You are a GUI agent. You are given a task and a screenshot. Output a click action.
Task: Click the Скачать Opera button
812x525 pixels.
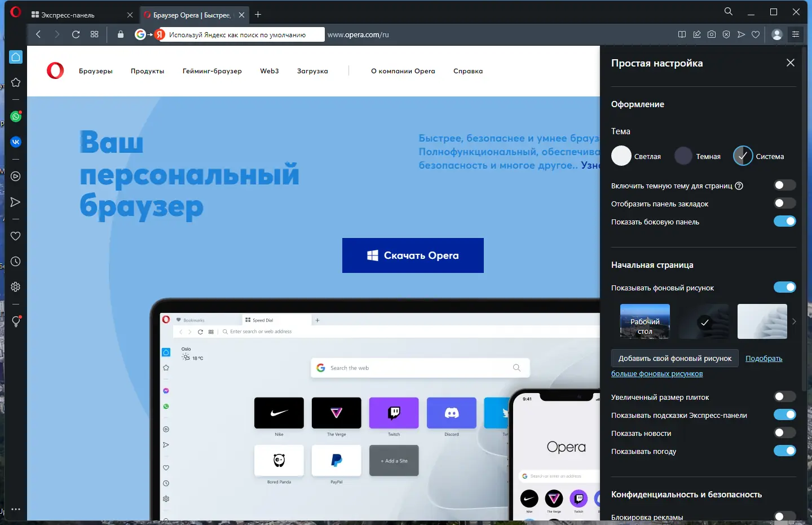413,255
